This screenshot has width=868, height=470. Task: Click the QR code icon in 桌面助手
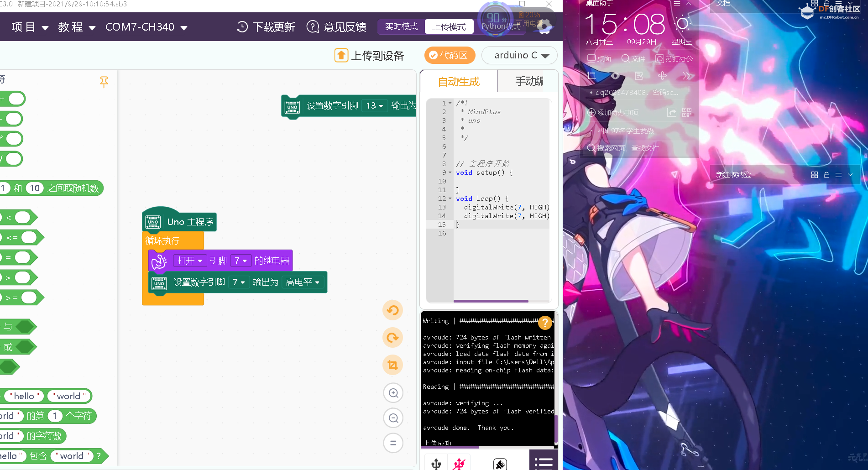point(687,112)
